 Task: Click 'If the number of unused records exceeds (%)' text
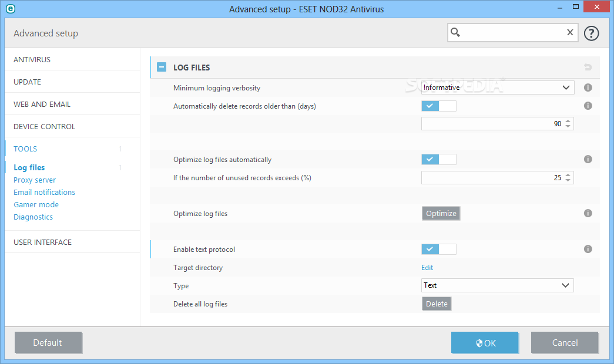(243, 178)
